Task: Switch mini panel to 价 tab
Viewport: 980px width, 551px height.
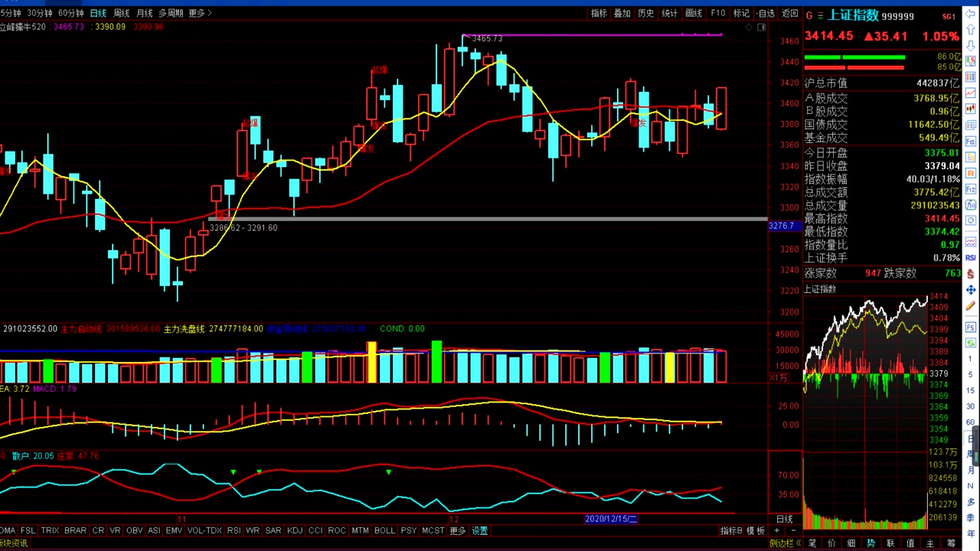Action: point(832,543)
